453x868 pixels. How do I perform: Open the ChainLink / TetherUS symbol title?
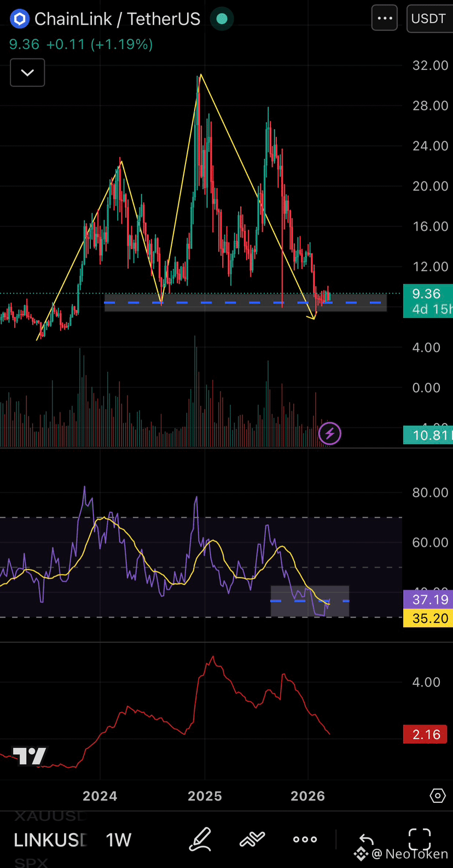117,19
